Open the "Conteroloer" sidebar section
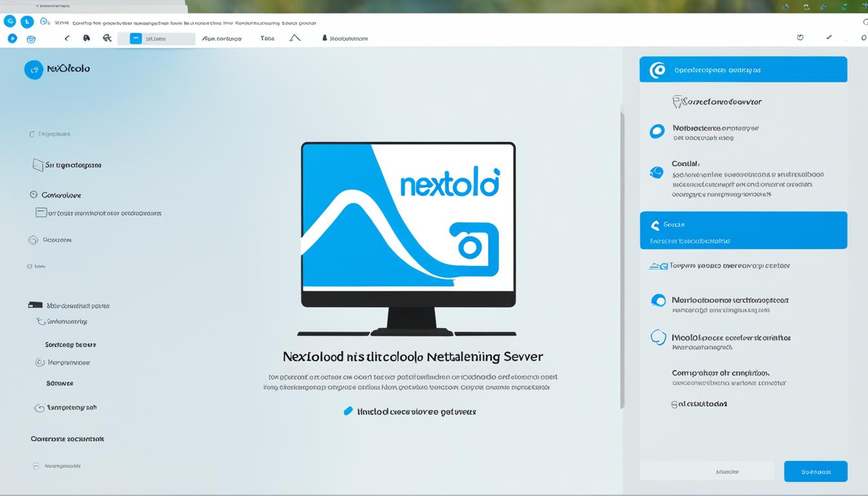This screenshot has height=496, width=868. (x=61, y=194)
